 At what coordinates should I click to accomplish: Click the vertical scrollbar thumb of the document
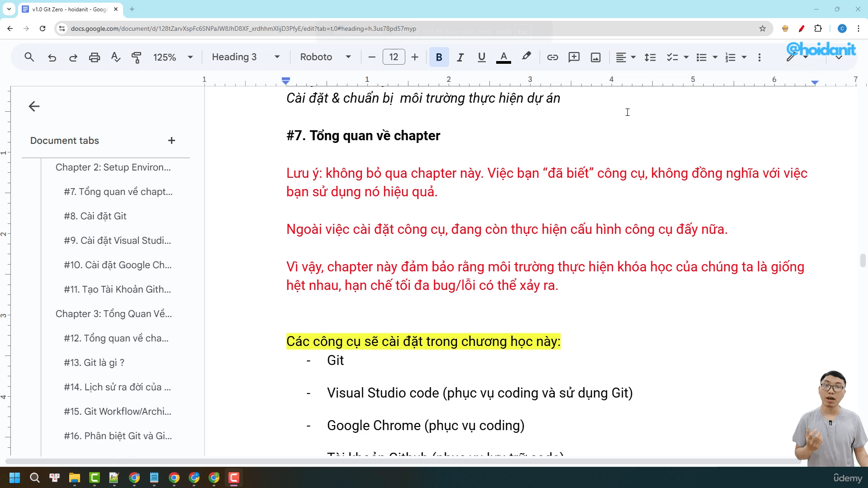click(x=863, y=261)
